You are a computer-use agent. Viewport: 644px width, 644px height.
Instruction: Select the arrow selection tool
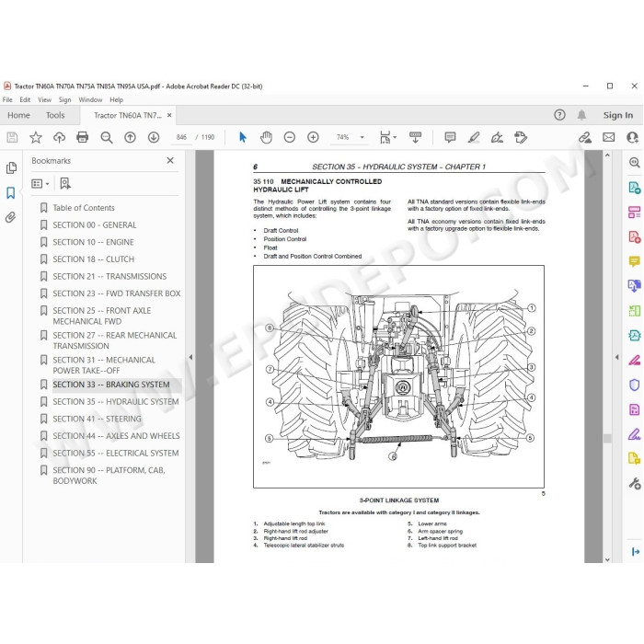(243, 137)
